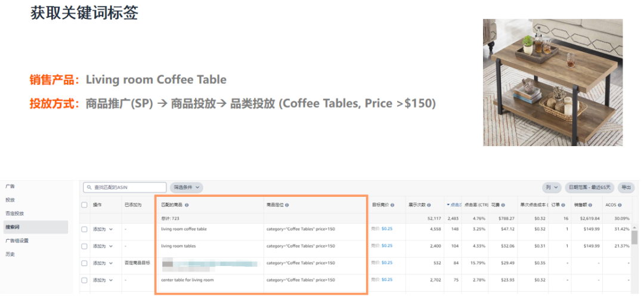Screen dimensions: 644x300
Task: Click info icon next to 目标竞价 header
Action: [x=392, y=205]
